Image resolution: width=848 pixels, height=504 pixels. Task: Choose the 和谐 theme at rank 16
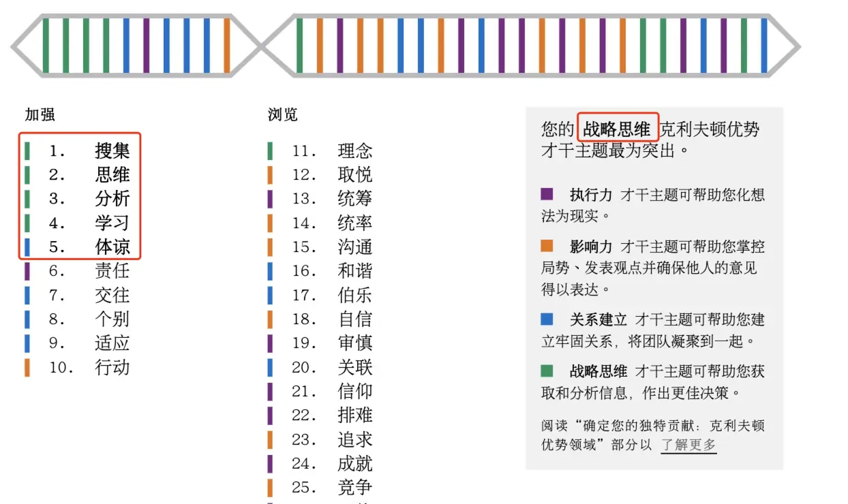click(x=354, y=271)
